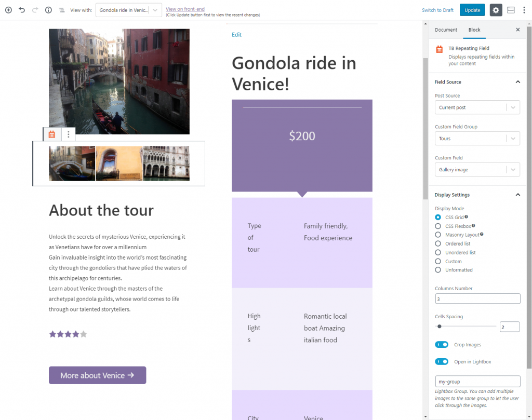Screen dimensions: 532x420
Task: Open View on front-end link
Action: click(x=185, y=9)
